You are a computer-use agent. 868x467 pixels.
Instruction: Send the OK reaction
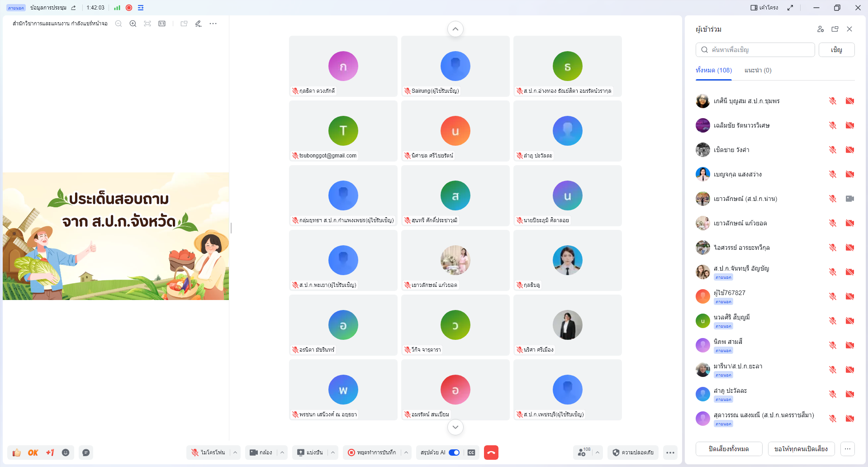tap(33, 453)
